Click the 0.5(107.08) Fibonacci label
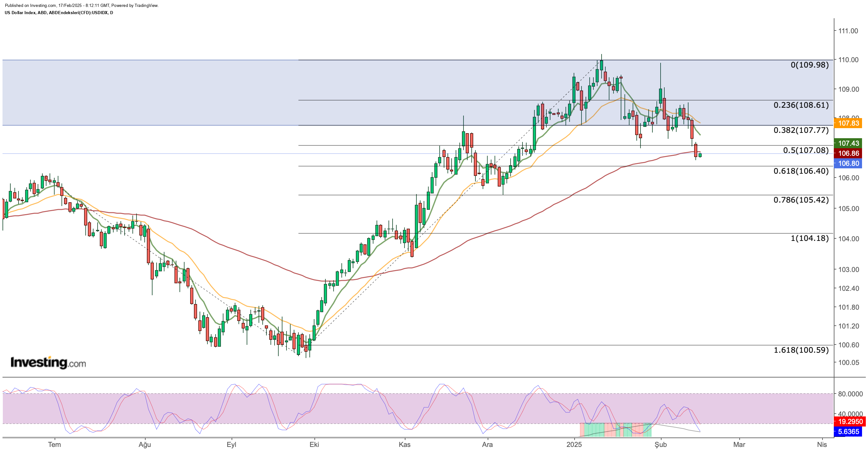The height and width of the screenshot is (451, 868). click(806, 150)
